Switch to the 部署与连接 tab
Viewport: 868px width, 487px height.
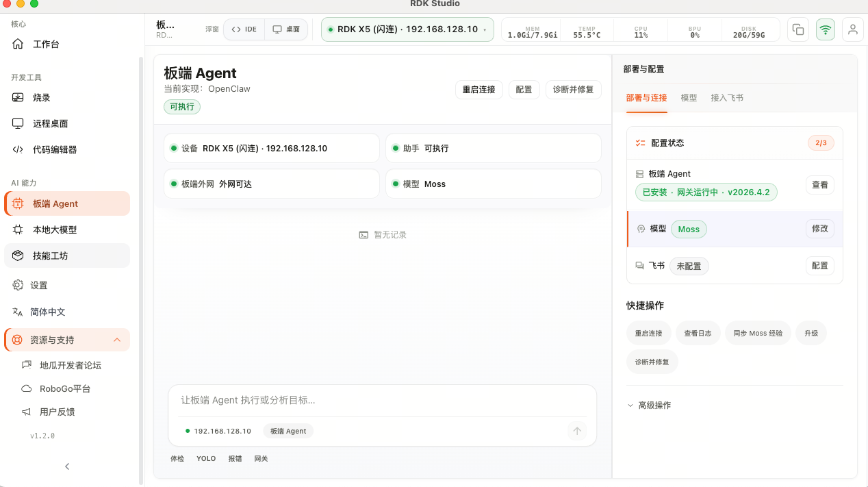[x=646, y=98]
